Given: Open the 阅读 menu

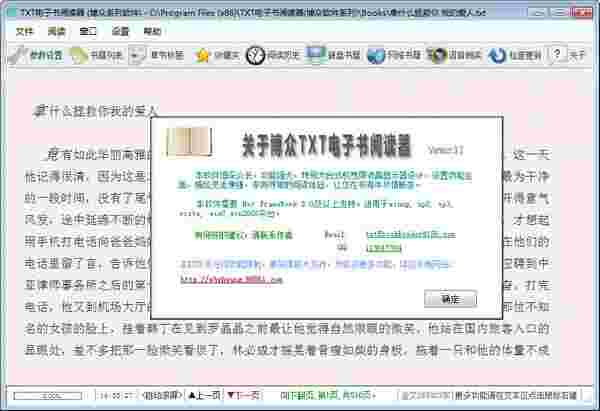Looking at the screenshot, I should (x=56, y=31).
